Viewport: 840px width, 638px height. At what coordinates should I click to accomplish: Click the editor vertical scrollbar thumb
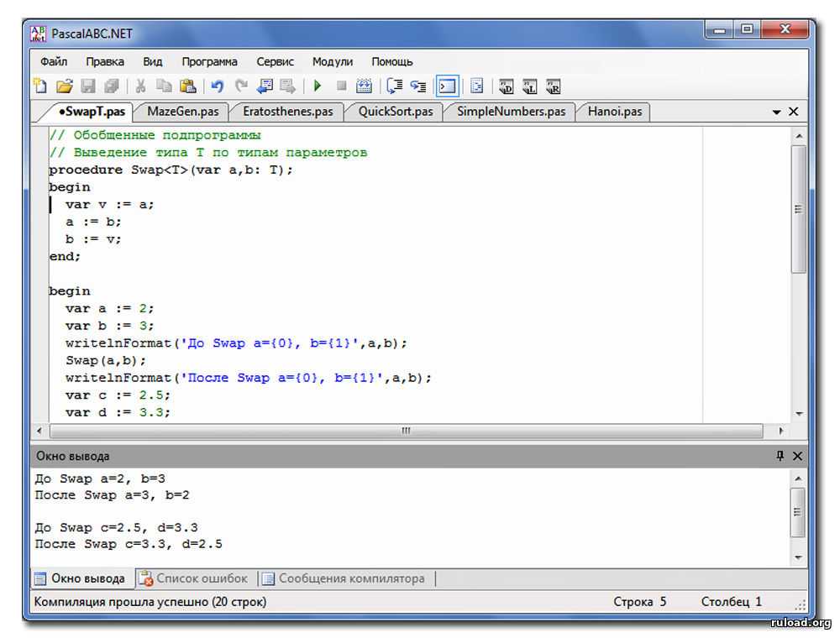[x=799, y=209]
